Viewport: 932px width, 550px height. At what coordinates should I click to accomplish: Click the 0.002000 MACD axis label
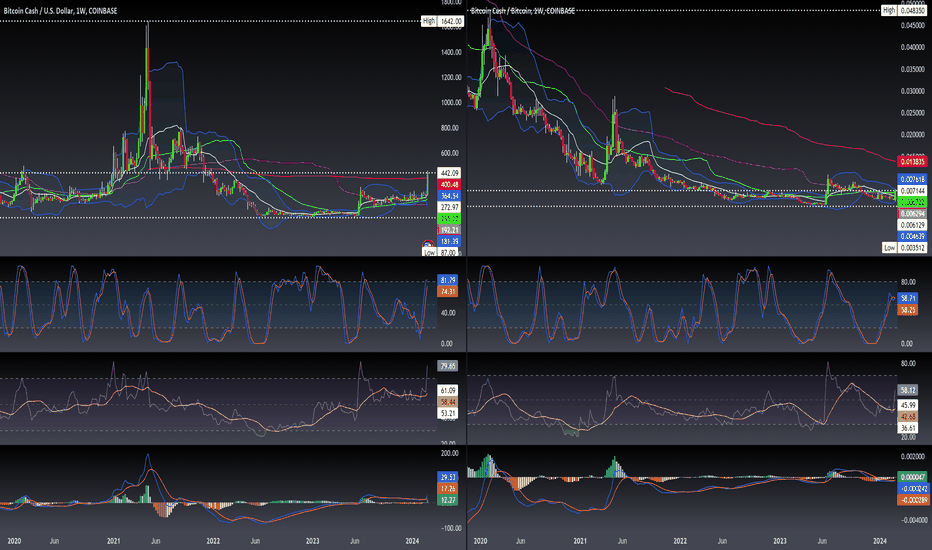[x=912, y=457]
